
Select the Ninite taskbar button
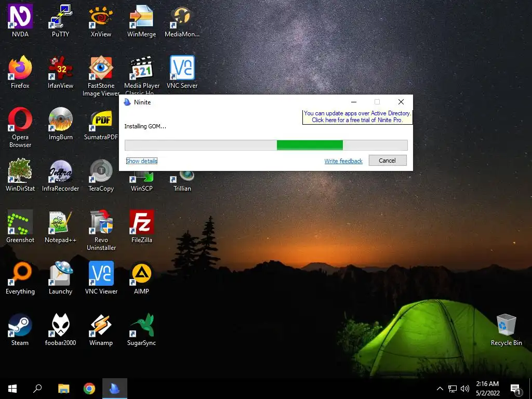115,389
